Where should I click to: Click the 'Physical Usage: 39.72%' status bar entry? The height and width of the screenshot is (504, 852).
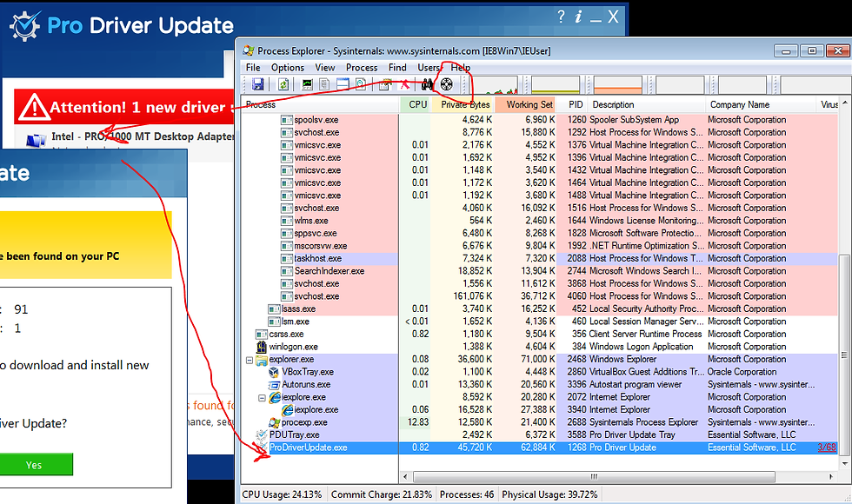pyautogui.click(x=549, y=494)
